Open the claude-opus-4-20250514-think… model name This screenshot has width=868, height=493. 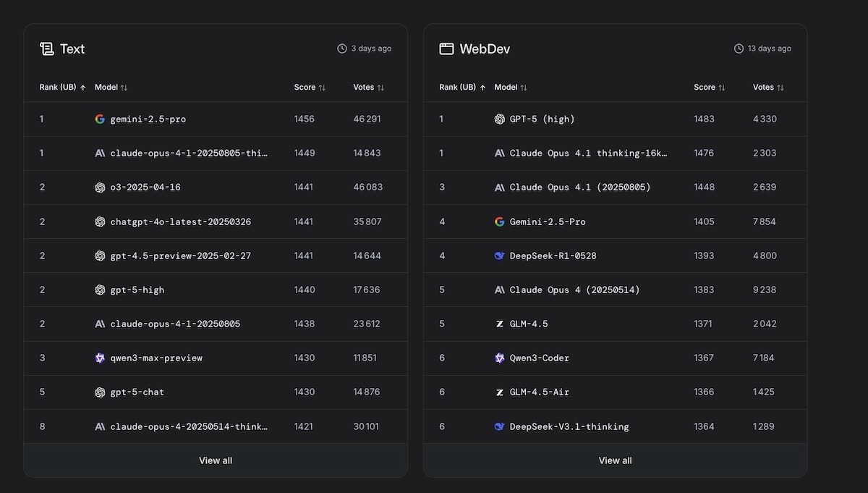point(189,426)
